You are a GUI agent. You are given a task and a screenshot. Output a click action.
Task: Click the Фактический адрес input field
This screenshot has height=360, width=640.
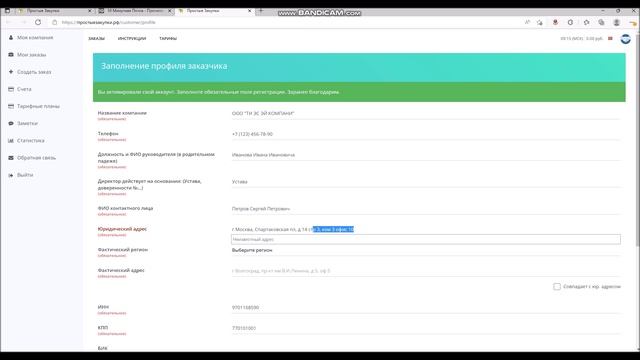pos(426,271)
